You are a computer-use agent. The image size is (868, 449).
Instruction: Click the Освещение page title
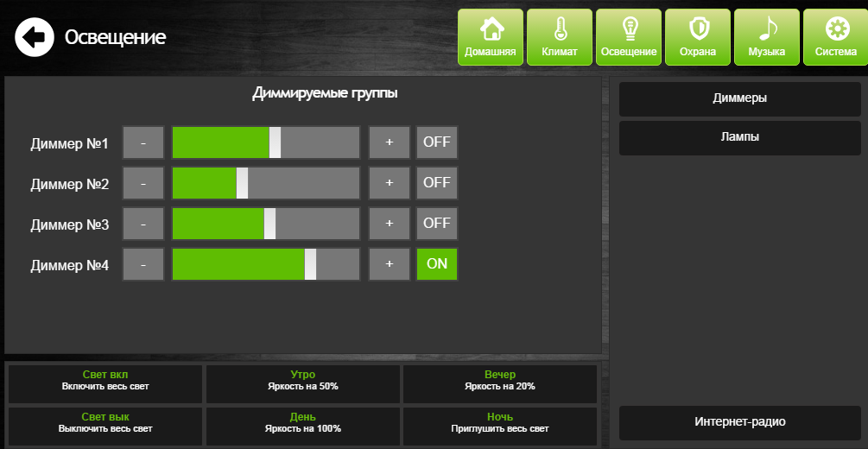point(115,38)
